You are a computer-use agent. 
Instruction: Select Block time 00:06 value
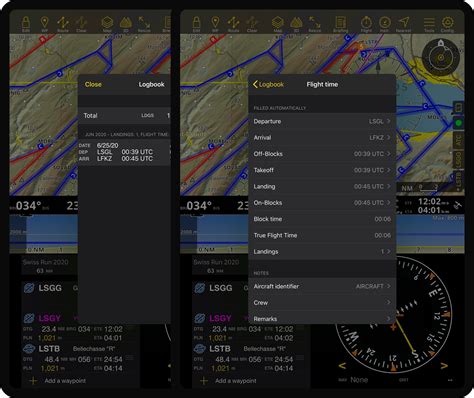[382, 219]
